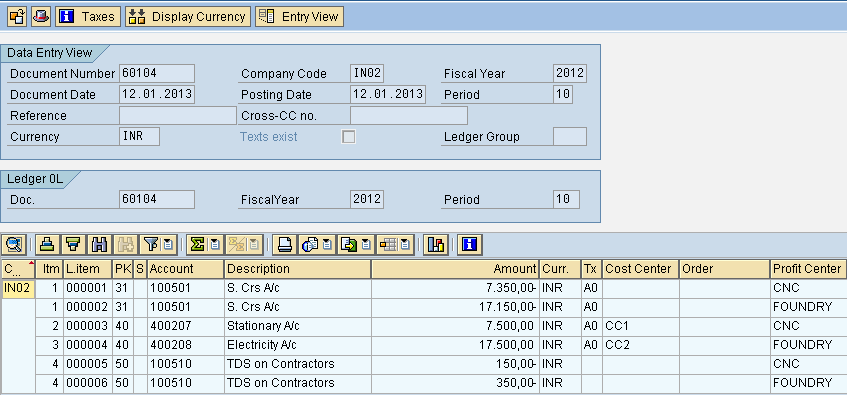Click the Stationary A/c description cell
847x395 pixels.
298,326
